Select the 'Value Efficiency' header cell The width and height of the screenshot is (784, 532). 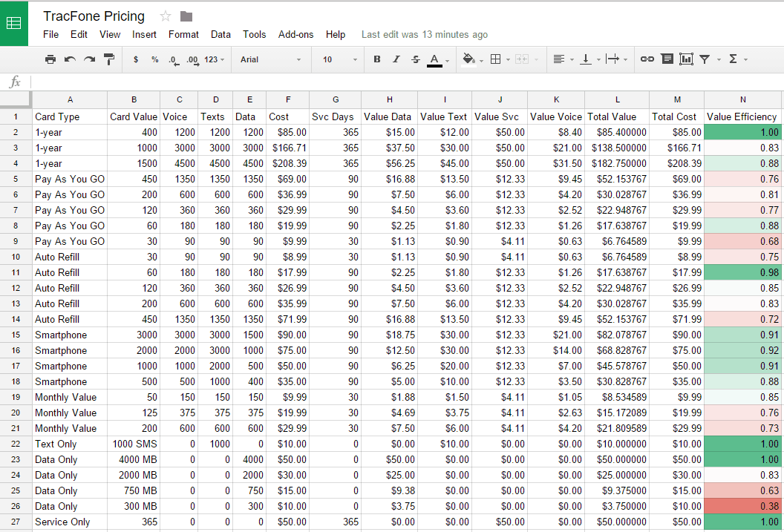[x=742, y=116]
